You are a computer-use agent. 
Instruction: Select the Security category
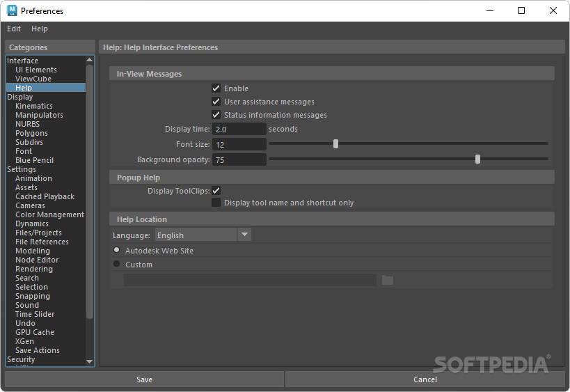point(21,360)
